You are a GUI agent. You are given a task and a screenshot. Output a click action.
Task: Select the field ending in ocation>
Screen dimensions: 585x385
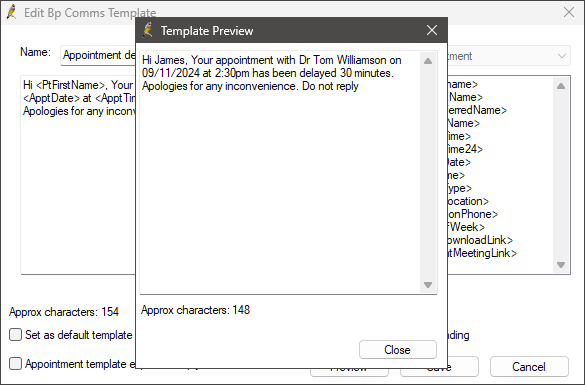tap(468, 201)
